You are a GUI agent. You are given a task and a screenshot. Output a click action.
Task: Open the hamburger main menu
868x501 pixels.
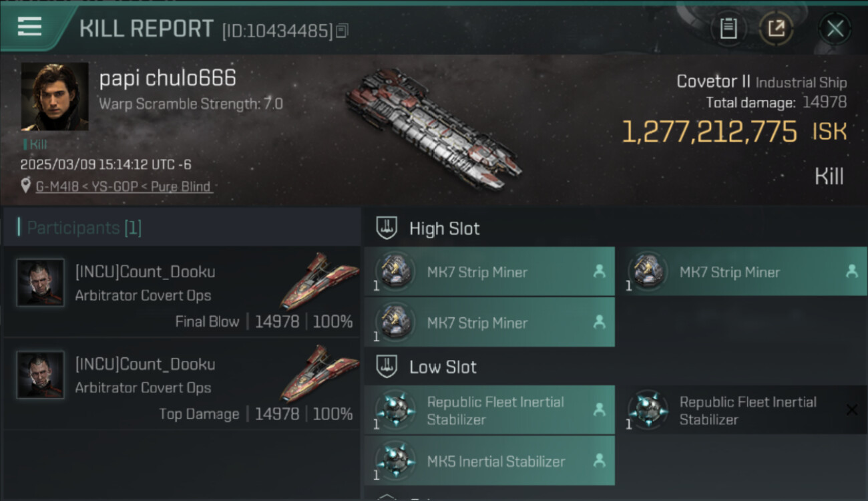(30, 27)
